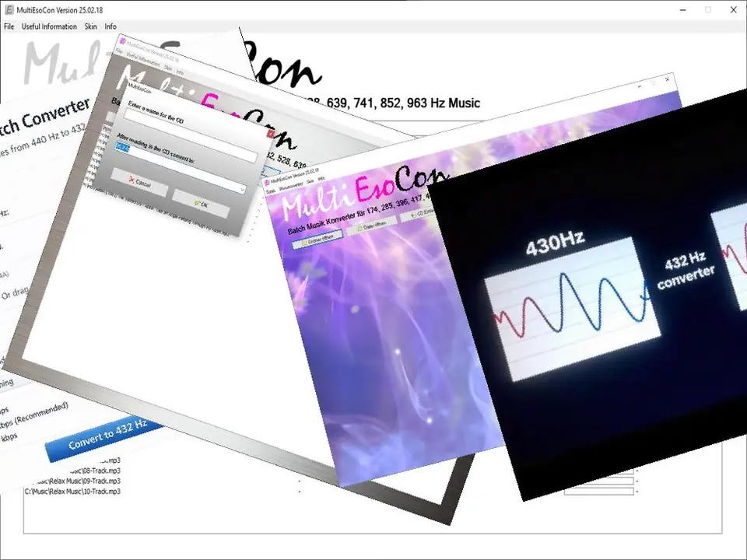Click the Datei öffnen toolbar icon
This screenshot has width=747, height=560.
click(359, 228)
